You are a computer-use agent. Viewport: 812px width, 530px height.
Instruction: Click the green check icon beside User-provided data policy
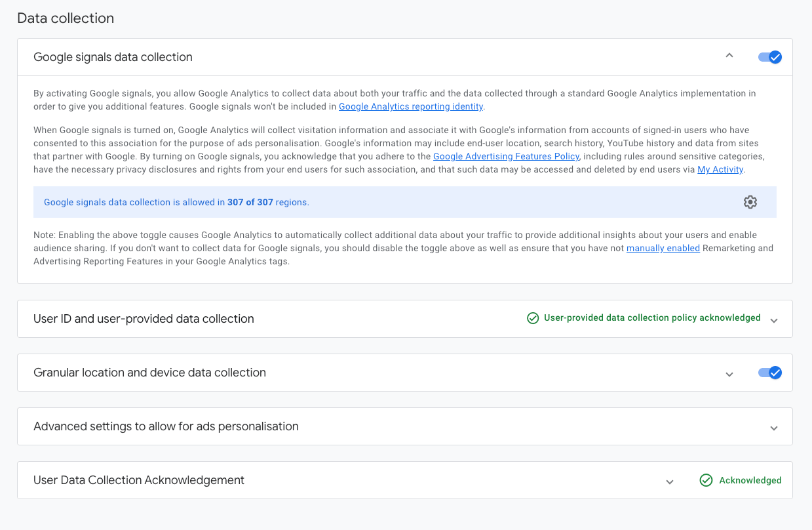pos(533,318)
